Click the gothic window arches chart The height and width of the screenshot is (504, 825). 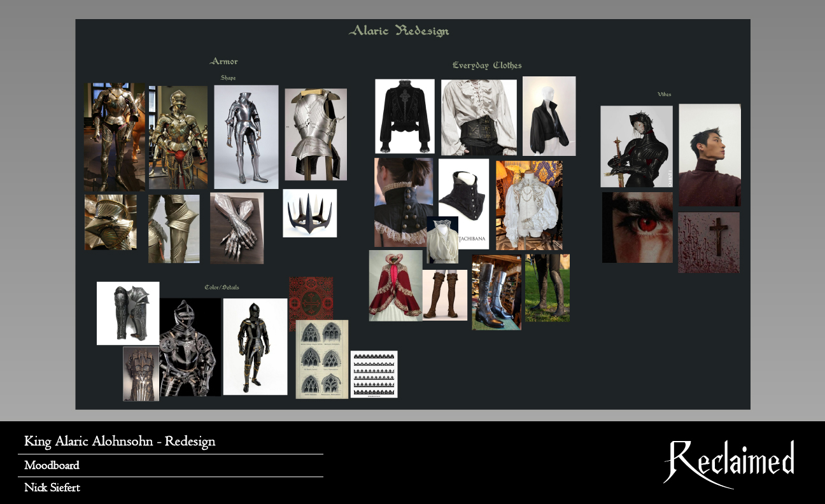pos(321,359)
